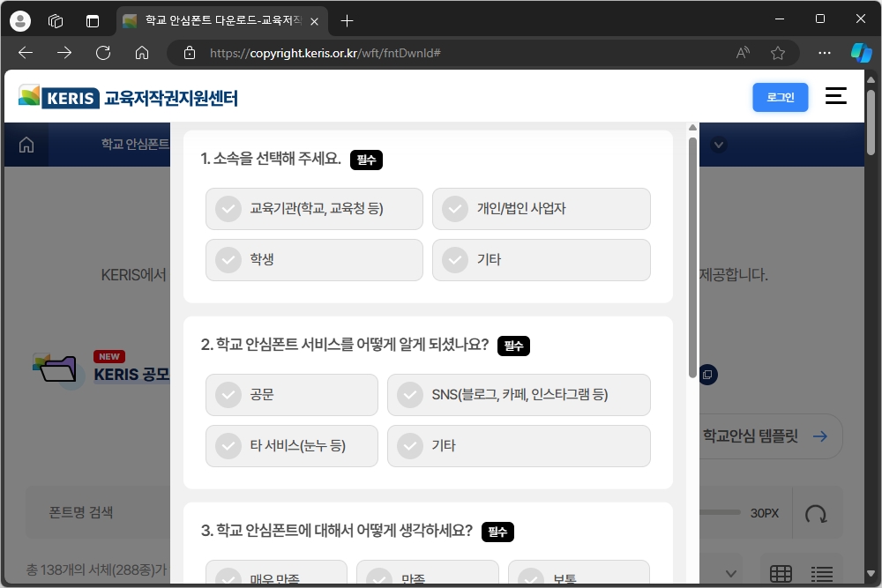Click the survey scrollbar up arrow
Image resolution: width=882 pixels, height=588 pixels.
pyautogui.click(x=692, y=128)
